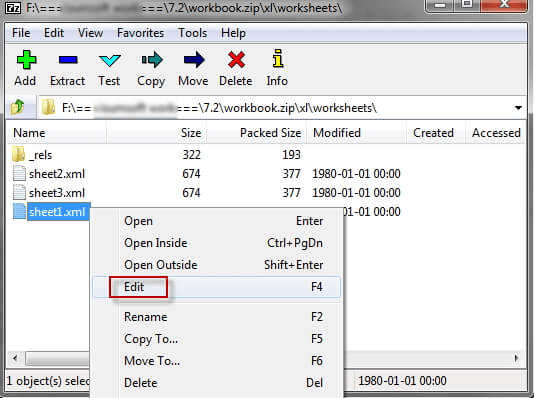Click the _rels size value 322

coord(191,155)
